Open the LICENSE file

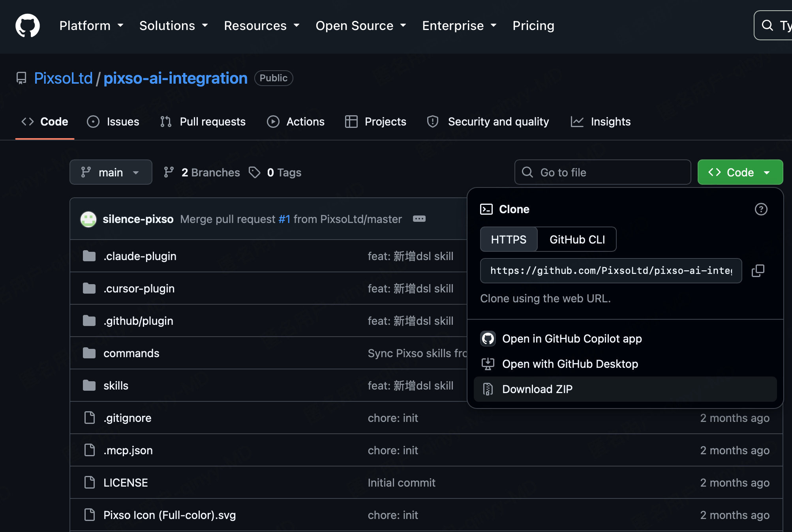coord(126,483)
